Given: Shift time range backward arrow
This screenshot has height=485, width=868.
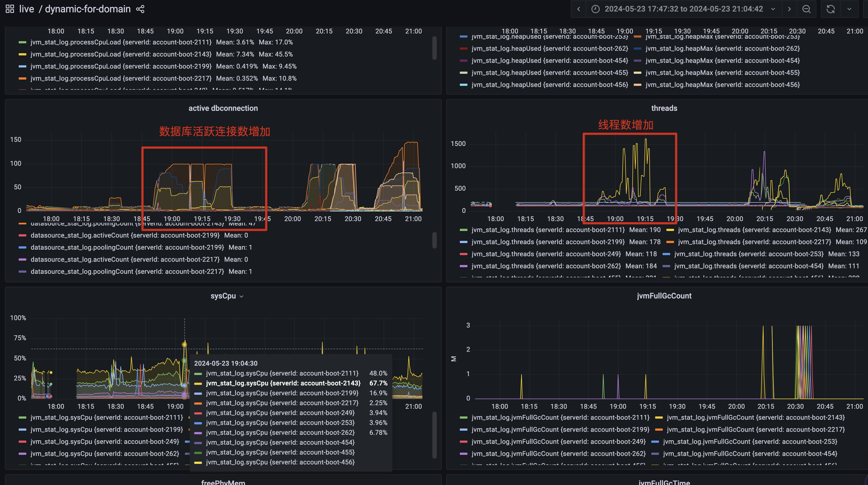Looking at the screenshot, I should click(x=578, y=9).
